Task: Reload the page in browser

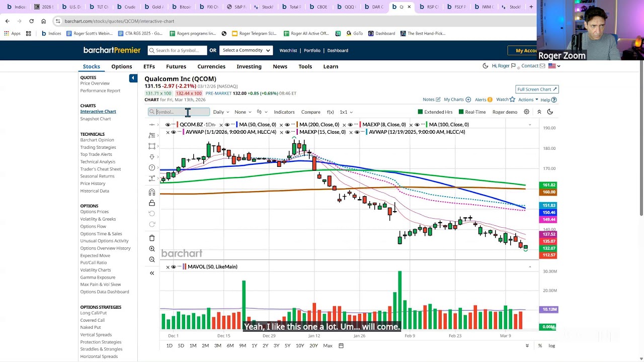Action: 31,21
